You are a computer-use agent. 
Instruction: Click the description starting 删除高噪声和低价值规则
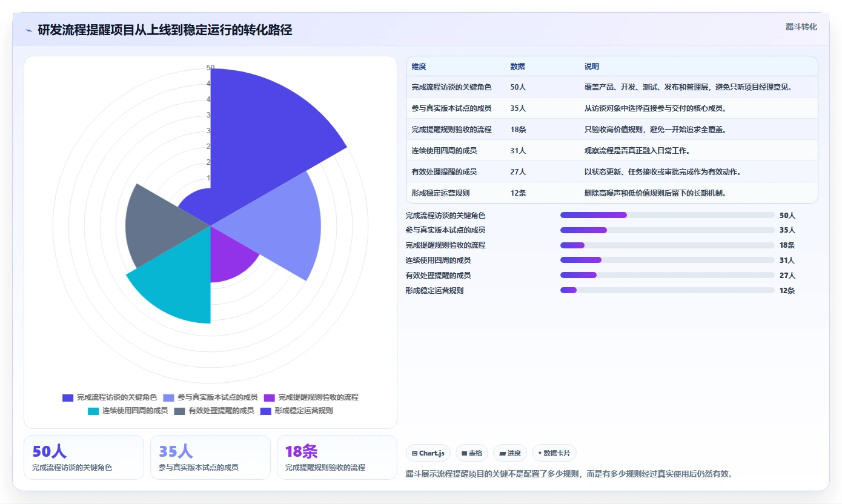(655, 193)
